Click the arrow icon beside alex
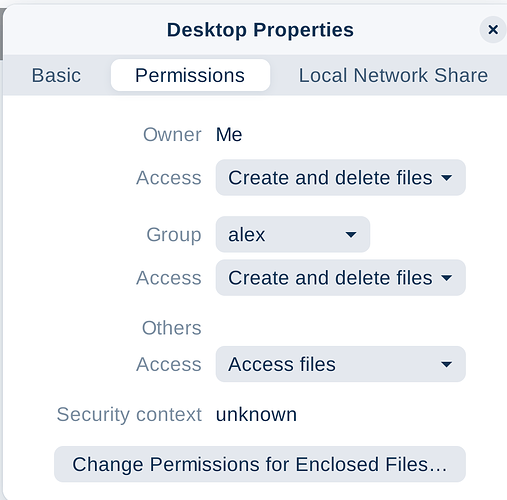Image resolution: width=507 pixels, height=500 pixels. pyautogui.click(x=351, y=235)
